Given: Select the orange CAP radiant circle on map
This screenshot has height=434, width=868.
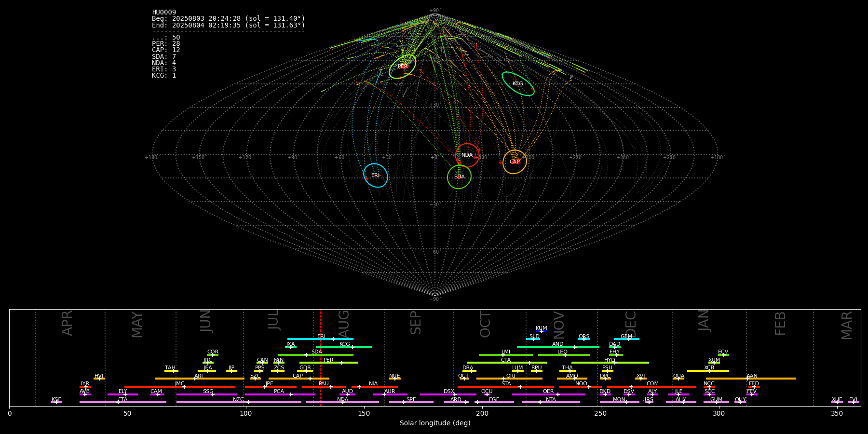Looking at the screenshot, I should coord(515,162).
